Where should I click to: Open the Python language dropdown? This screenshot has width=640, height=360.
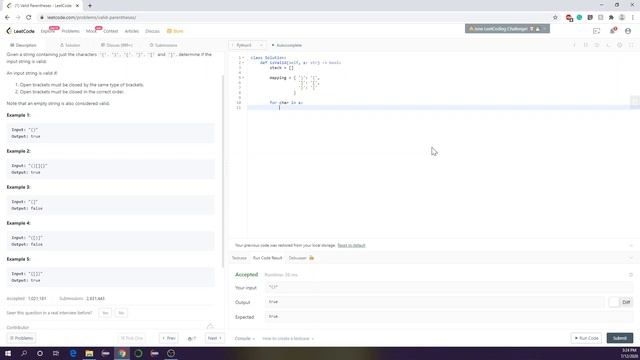pos(248,45)
